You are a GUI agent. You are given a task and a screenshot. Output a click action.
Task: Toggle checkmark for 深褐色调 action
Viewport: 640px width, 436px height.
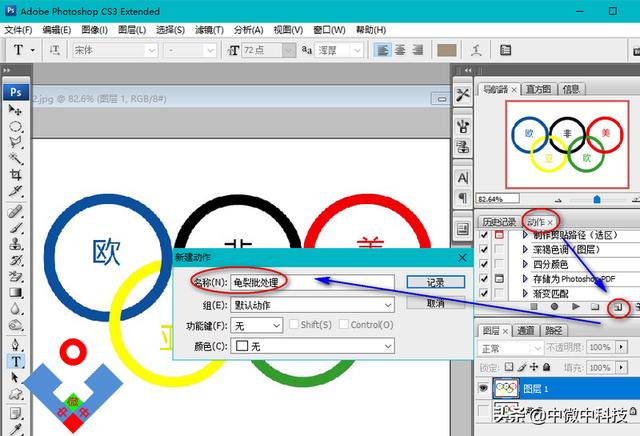click(484, 249)
